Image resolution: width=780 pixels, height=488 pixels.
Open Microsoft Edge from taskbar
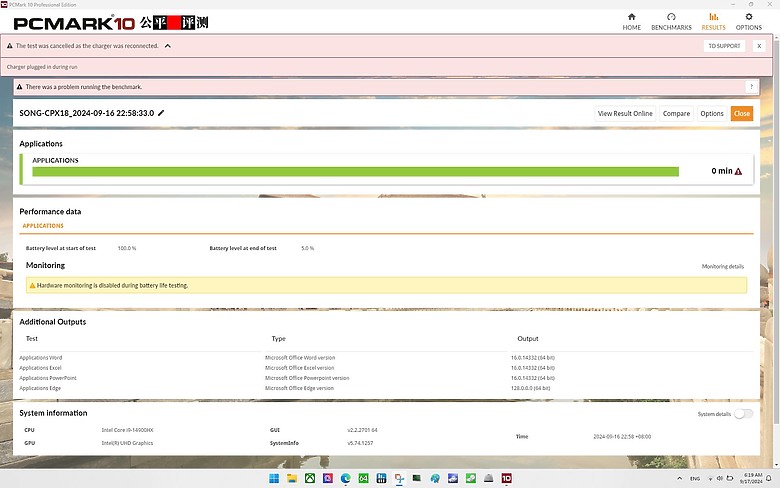(345, 479)
